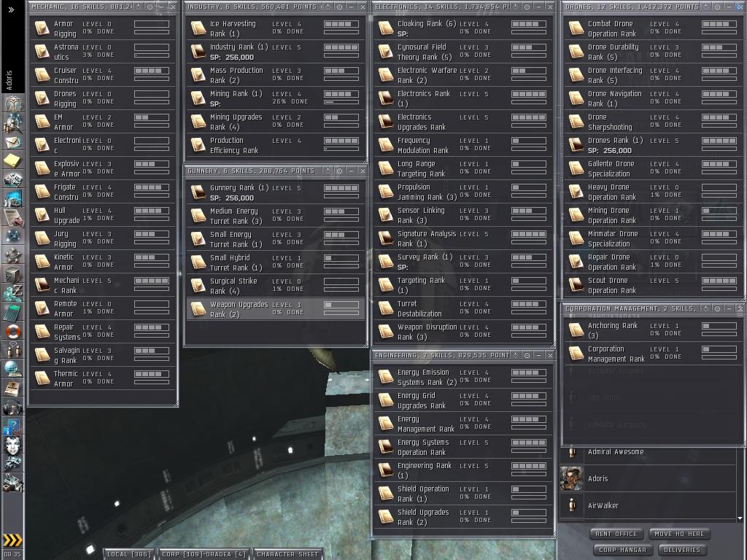Click scroll-down arrow in member list
The width and height of the screenshot is (747, 560).
pyautogui.click(x=740, y=518)
